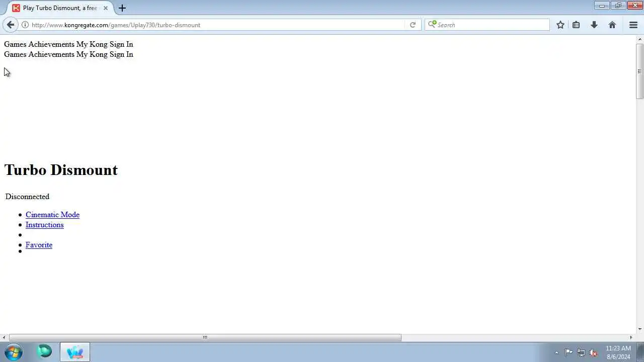Image resolution: width=644 pixels, height=362 pixels.
Task: Open the network tray icon
Action: (581, 352)
